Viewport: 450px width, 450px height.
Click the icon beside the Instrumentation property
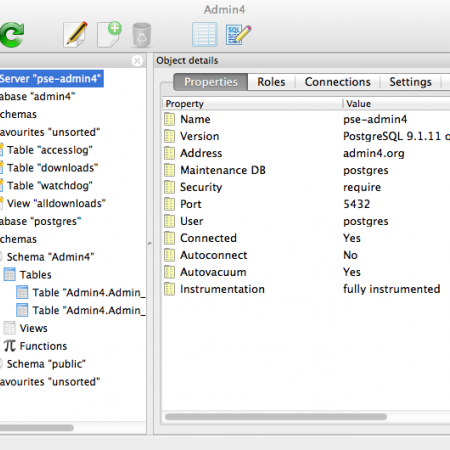pyautogui.click(x=169, y=289)
